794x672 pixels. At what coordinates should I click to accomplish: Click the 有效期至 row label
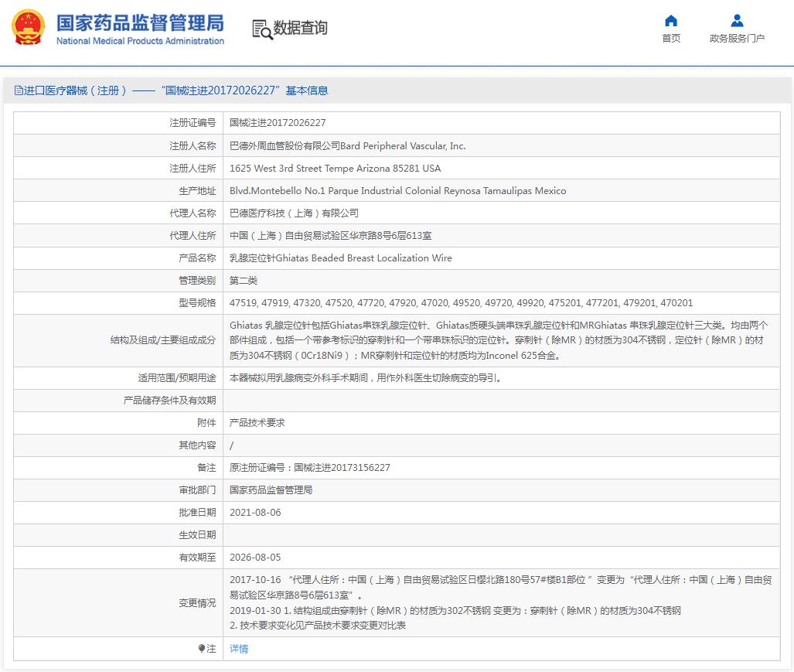(197, 557)
